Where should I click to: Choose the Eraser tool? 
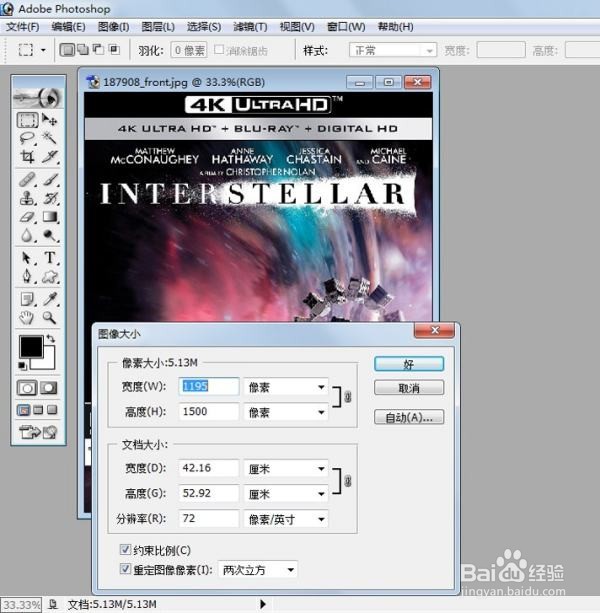(x=27, y=217)
